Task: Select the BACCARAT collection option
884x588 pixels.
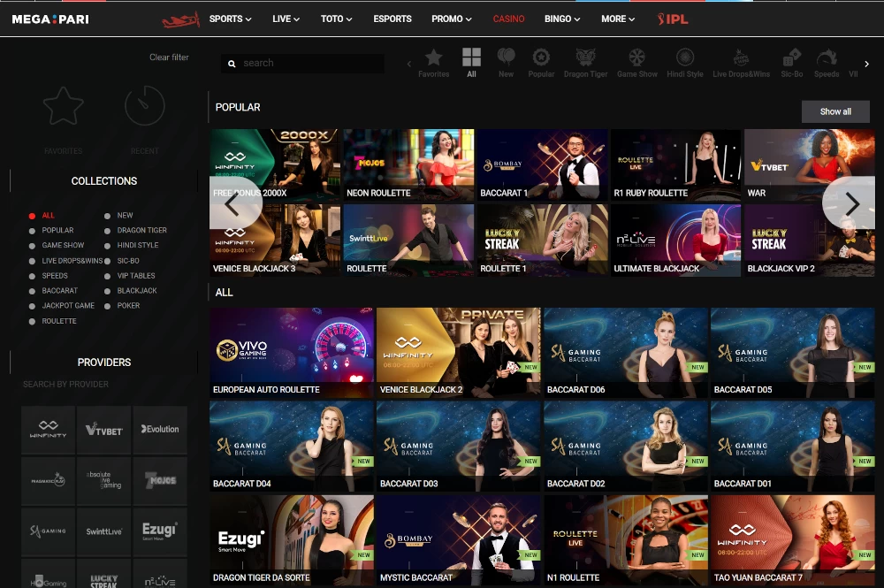Action: coord(53,290)
